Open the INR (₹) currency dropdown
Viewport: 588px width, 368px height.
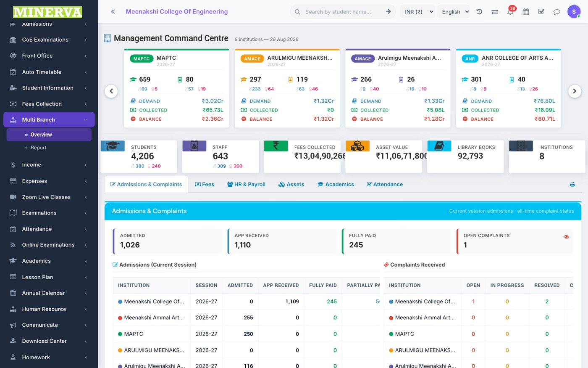pyautogui.click(x=418, y=12)
